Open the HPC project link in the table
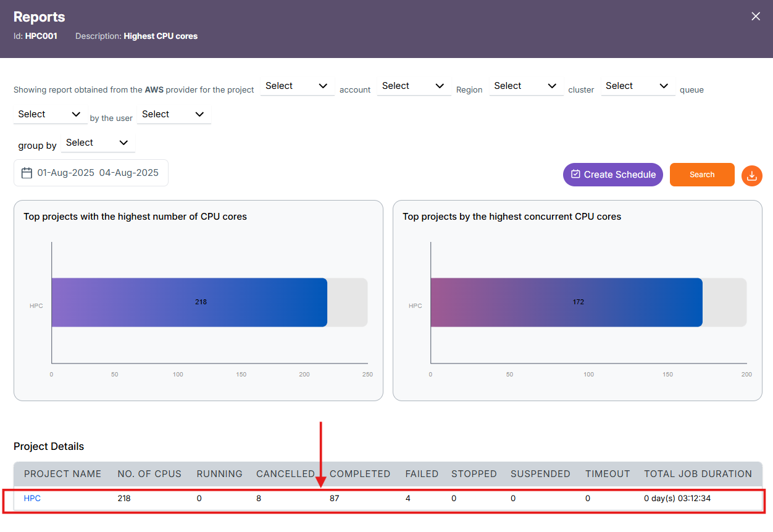 pos(32,499)
